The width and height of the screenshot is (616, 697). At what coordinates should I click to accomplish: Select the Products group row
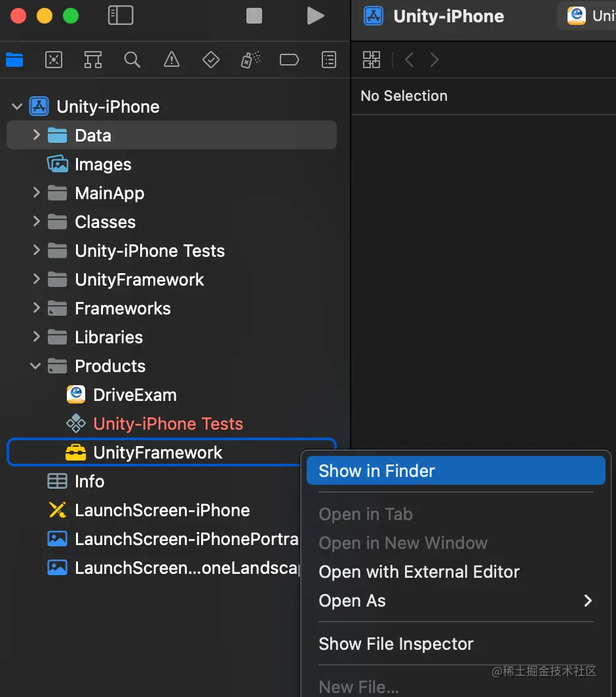(x=172, y=366)
